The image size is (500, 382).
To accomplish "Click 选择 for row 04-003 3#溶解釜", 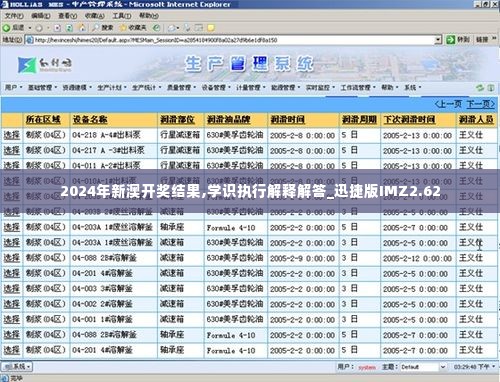I will tap(12, 289).
